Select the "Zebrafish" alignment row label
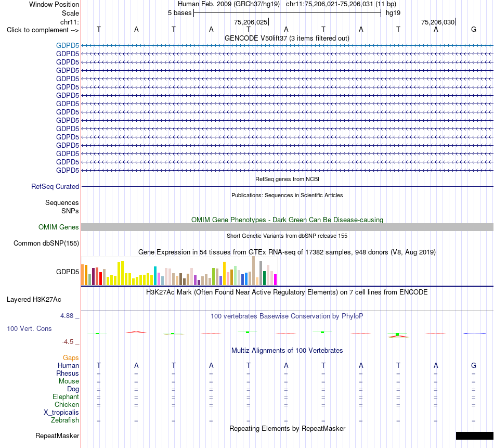This screenshot has width=494, height=448. point(65,420)
